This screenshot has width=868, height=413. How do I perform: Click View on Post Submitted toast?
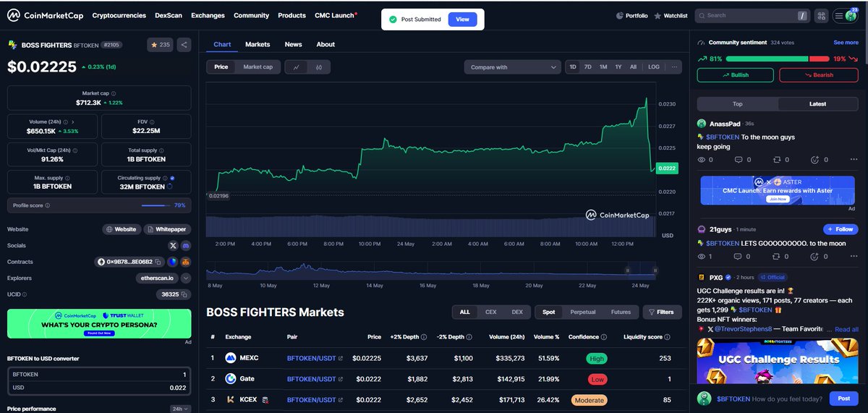pos(462,20)
